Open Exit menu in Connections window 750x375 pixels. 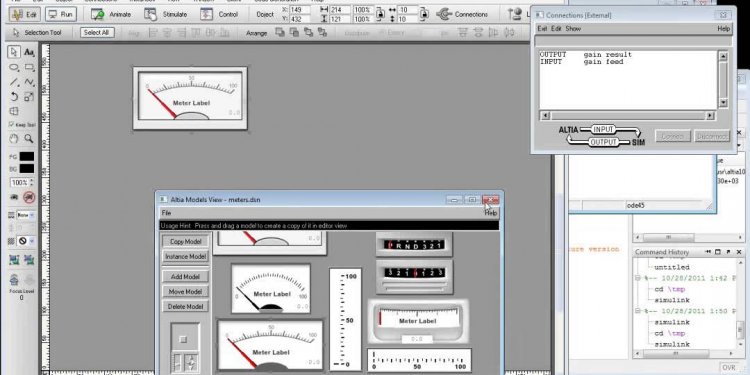[x=542, y=29]
